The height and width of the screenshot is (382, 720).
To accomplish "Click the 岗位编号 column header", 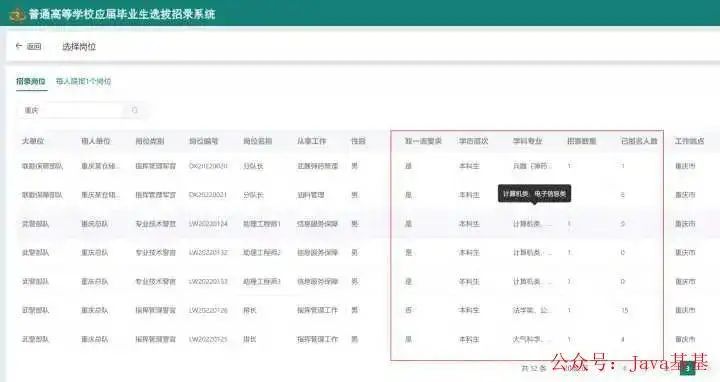I will coord(204,141).
